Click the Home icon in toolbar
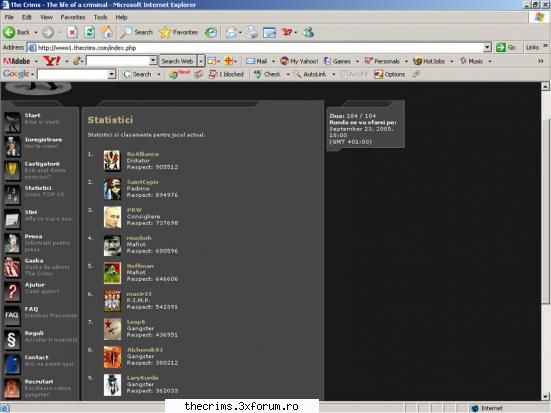 tap(106, 32)
